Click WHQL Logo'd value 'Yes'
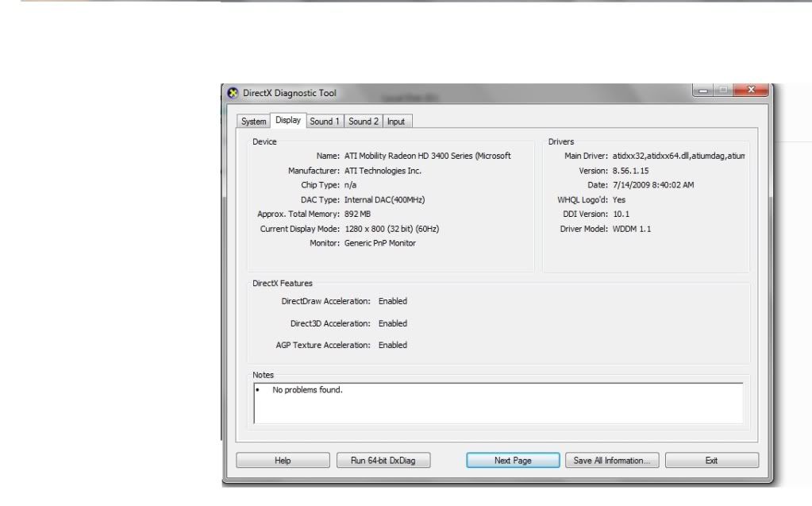 coord(619,199)
